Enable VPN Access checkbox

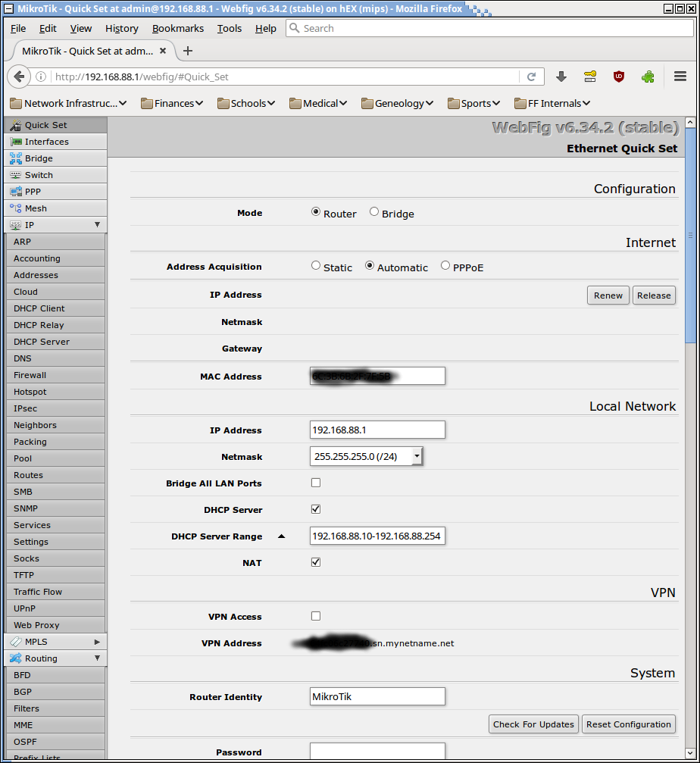tap(316, 616)
